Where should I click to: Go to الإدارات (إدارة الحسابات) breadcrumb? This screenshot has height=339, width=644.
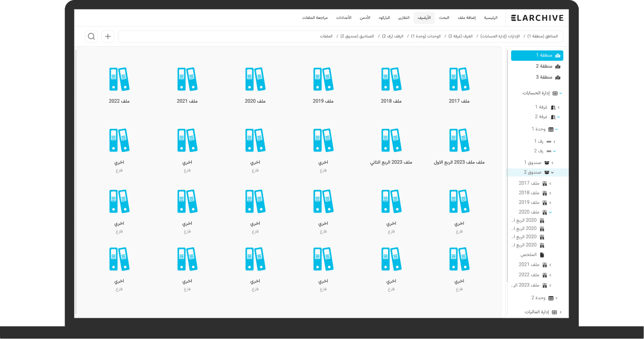pos(499,37)
